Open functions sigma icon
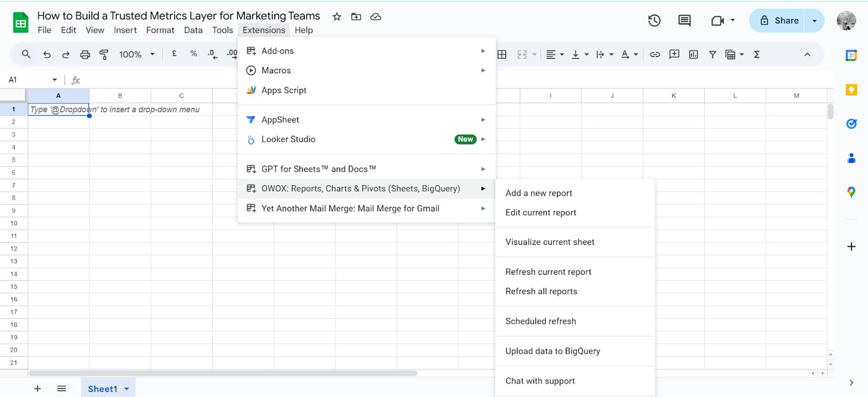 click(x=757, y=55)
